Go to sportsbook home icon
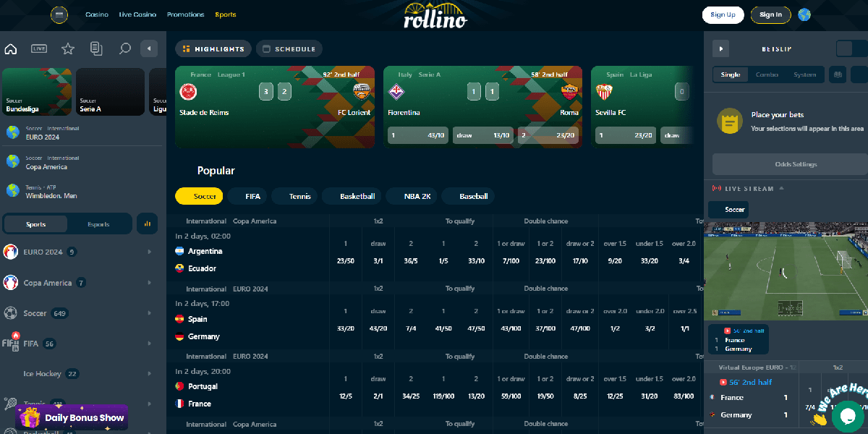868x434 pixels. point(11,49)
